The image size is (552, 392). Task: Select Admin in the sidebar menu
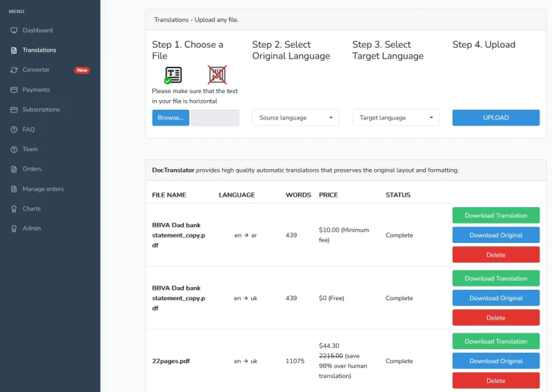click(32, 228)
